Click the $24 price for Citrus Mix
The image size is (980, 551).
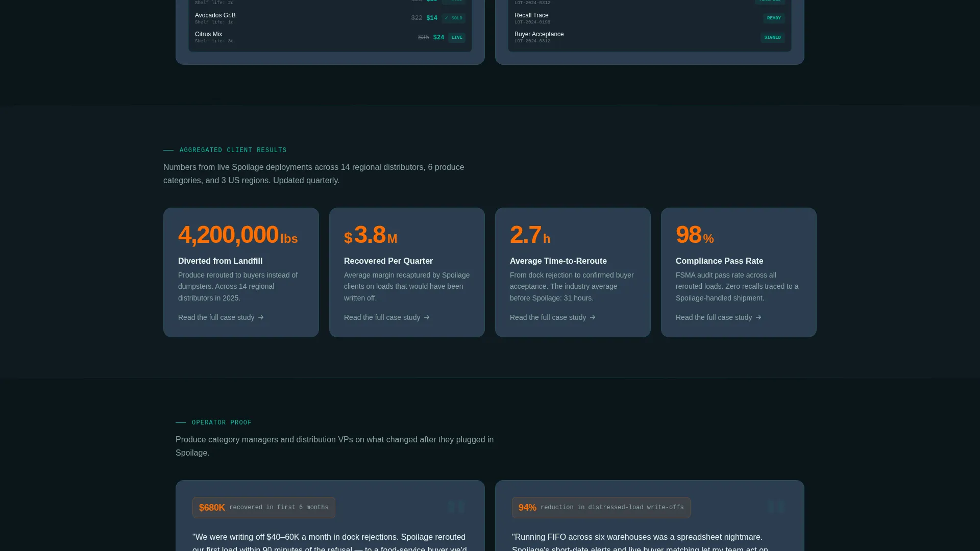coord(438,37)
